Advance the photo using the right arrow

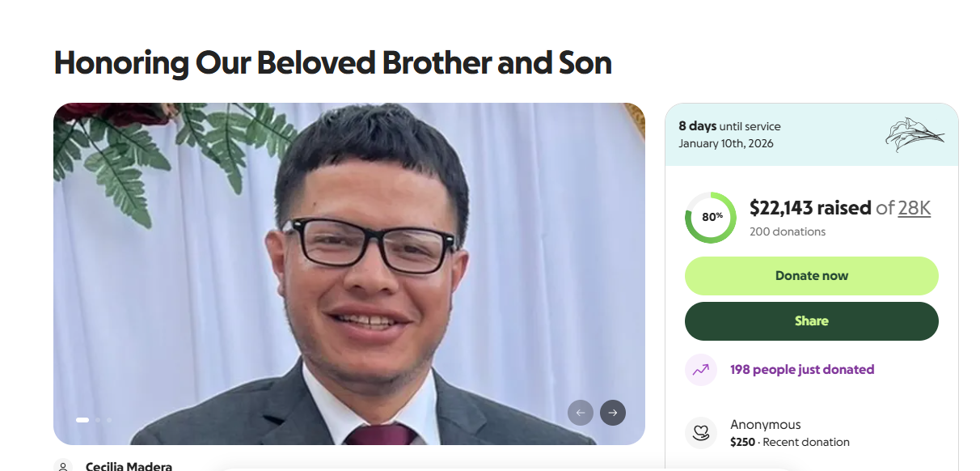coord(612,413)
